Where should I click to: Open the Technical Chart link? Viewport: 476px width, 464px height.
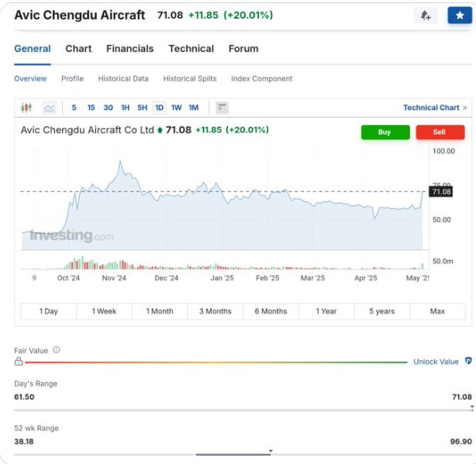(435, 108)
